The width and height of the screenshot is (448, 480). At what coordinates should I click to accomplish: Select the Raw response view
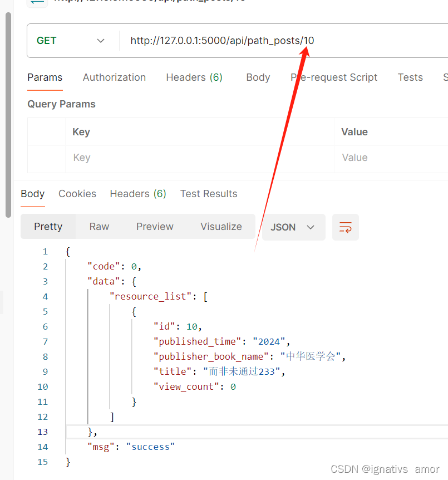99,227
